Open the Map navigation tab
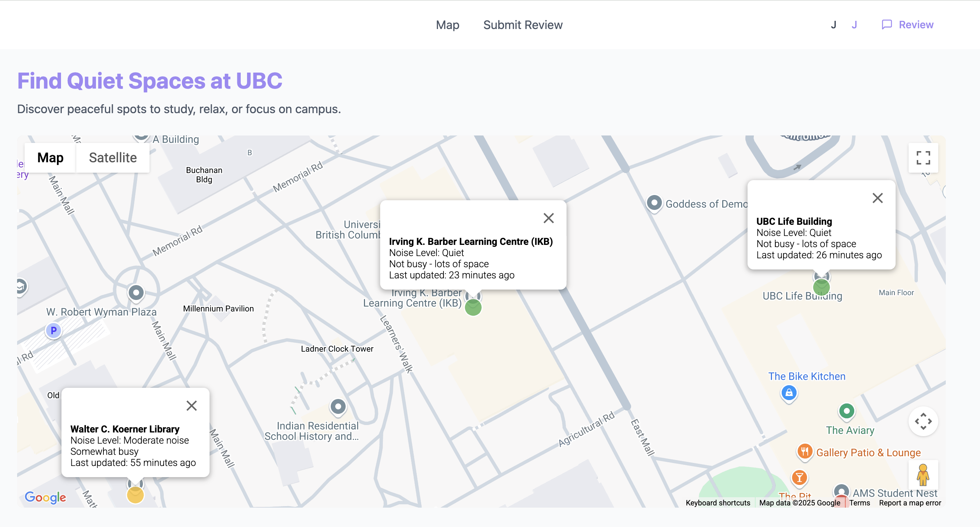Viewport: 980px width, 527px height. (447, 25)
